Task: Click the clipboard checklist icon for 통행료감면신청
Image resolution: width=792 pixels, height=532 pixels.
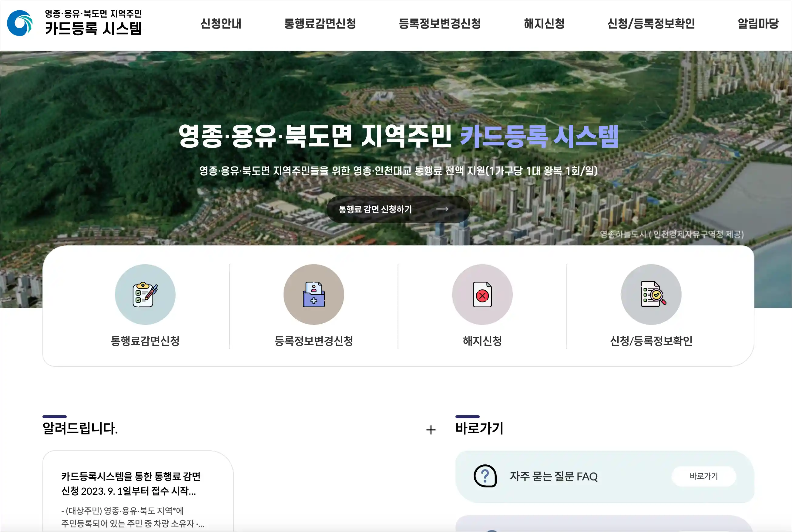Action: [x=145, y=295]
